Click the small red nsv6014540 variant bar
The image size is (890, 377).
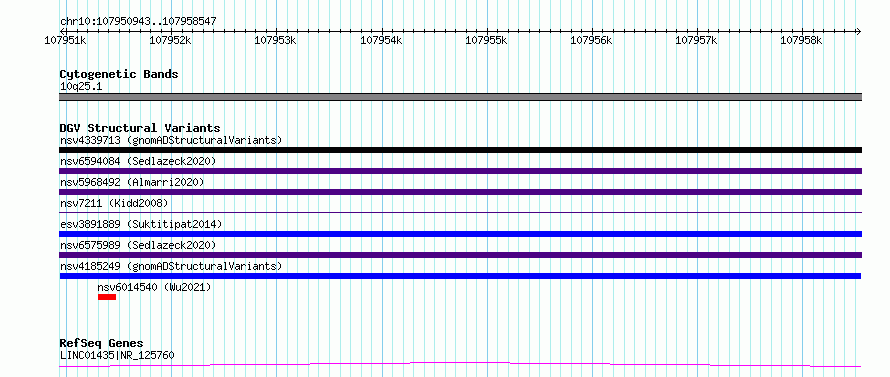click(107, 297)
